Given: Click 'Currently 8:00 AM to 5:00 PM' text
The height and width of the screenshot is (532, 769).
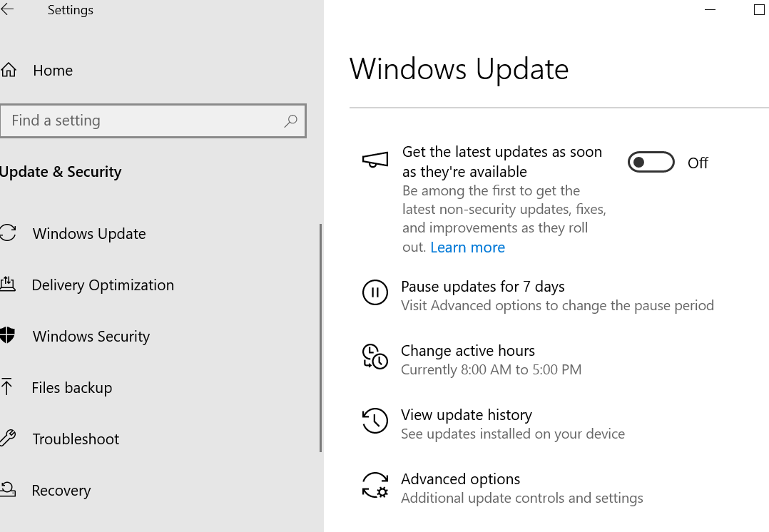Looking at the screenshot, I should coord(491,369).
